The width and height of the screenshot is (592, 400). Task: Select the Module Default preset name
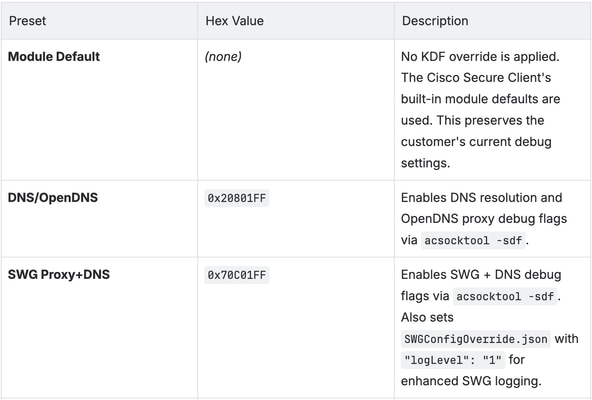(x=54, y=57)
